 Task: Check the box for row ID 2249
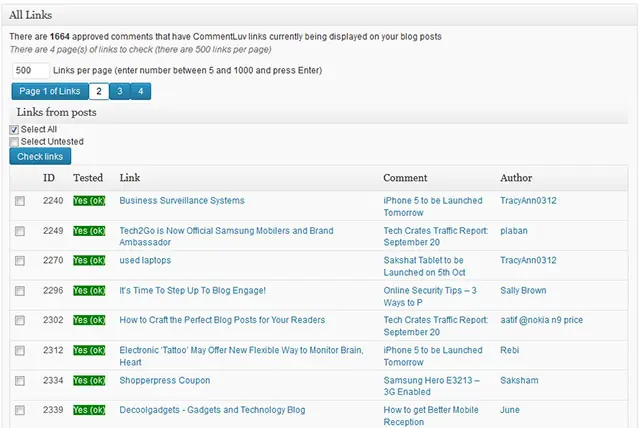[20, 231]
